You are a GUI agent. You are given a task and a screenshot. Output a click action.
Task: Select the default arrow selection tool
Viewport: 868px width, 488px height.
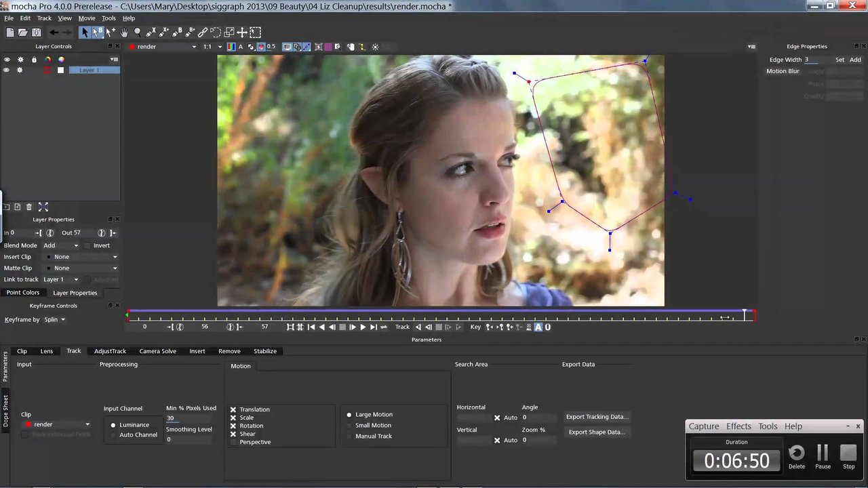pos(85,32)
